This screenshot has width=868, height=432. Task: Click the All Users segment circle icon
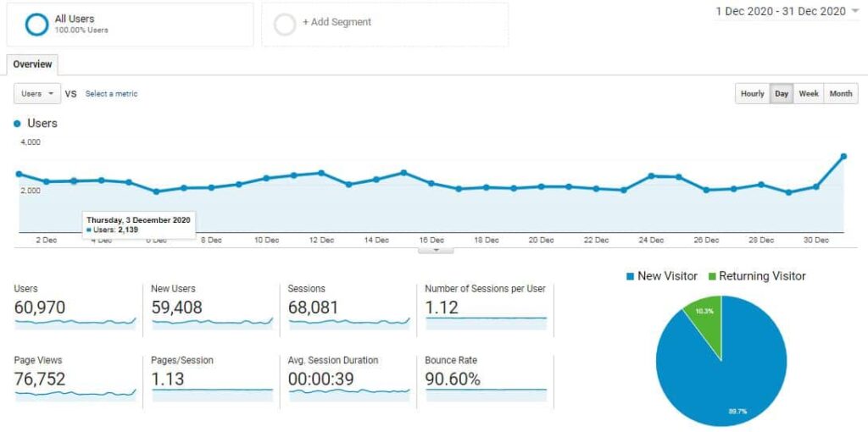coord(36,25)
